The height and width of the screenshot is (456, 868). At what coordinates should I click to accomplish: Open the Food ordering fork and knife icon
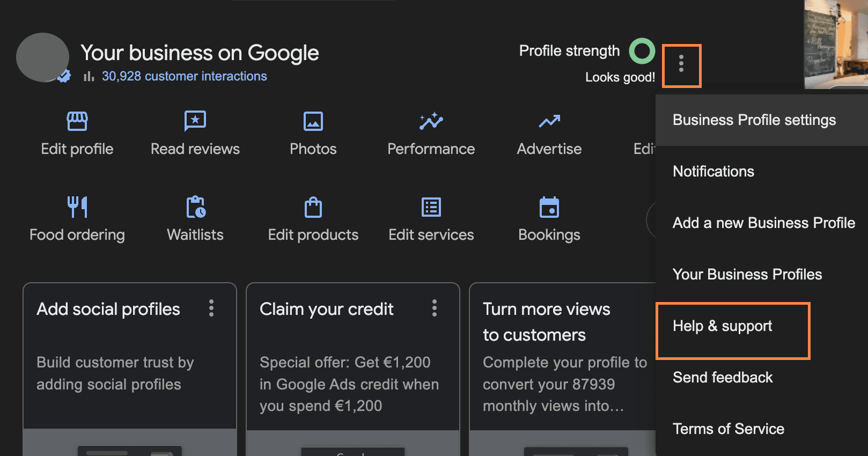click(77, 207)
